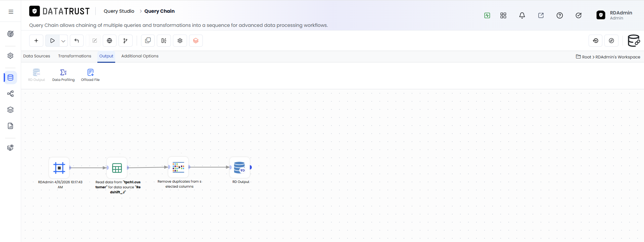Toggle the hamburger sidebar menu
The height and width of the screenshot is (242, 644).
click(x=11, y=12)
